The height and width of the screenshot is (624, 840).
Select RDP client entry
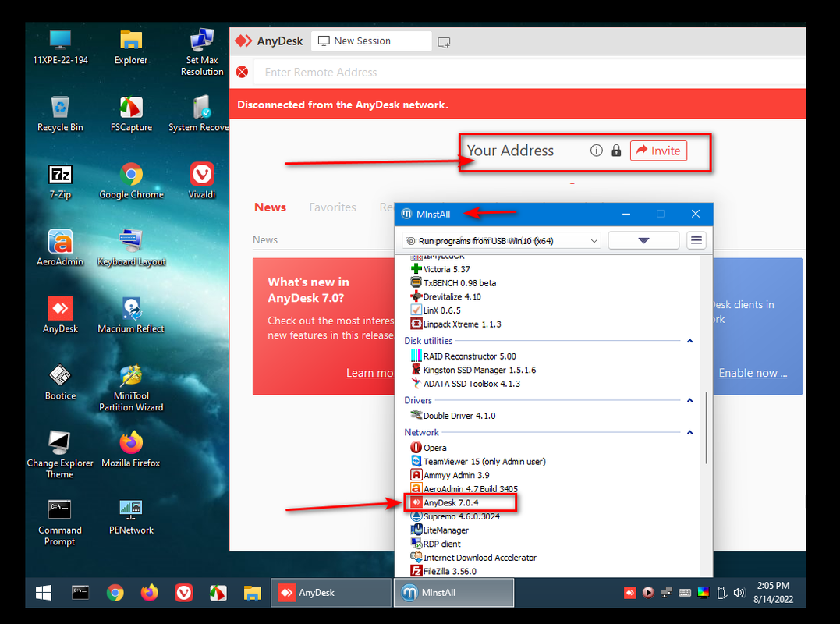coord(435,544)
